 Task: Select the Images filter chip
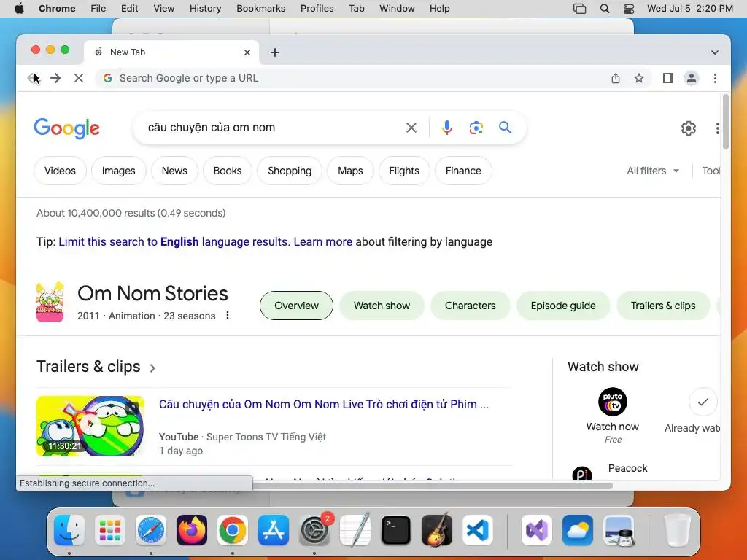(x=119, y=171)
